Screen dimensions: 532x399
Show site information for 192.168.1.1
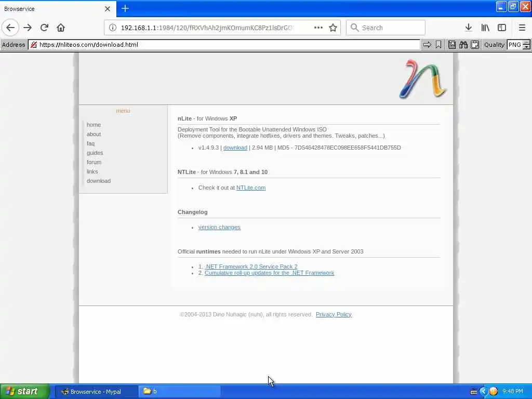point(113,28)
